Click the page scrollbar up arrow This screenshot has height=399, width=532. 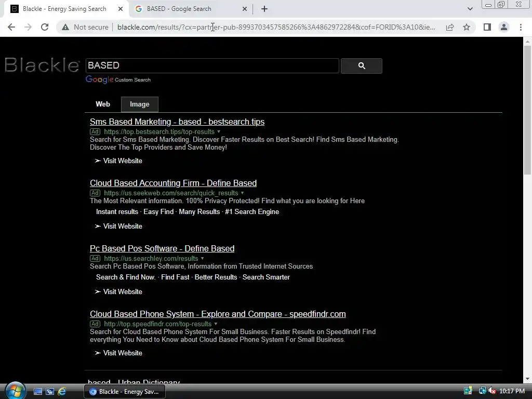(x=527, y=42)
